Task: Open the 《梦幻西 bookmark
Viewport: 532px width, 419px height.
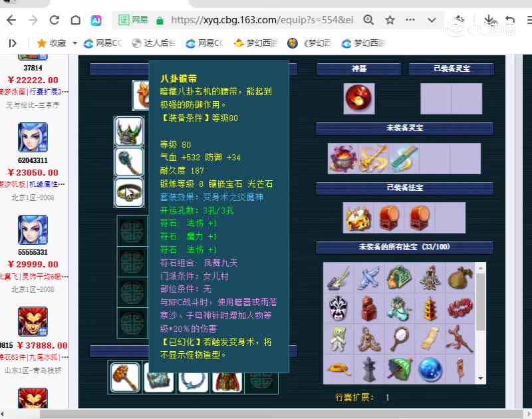Action: click(309, 43)
